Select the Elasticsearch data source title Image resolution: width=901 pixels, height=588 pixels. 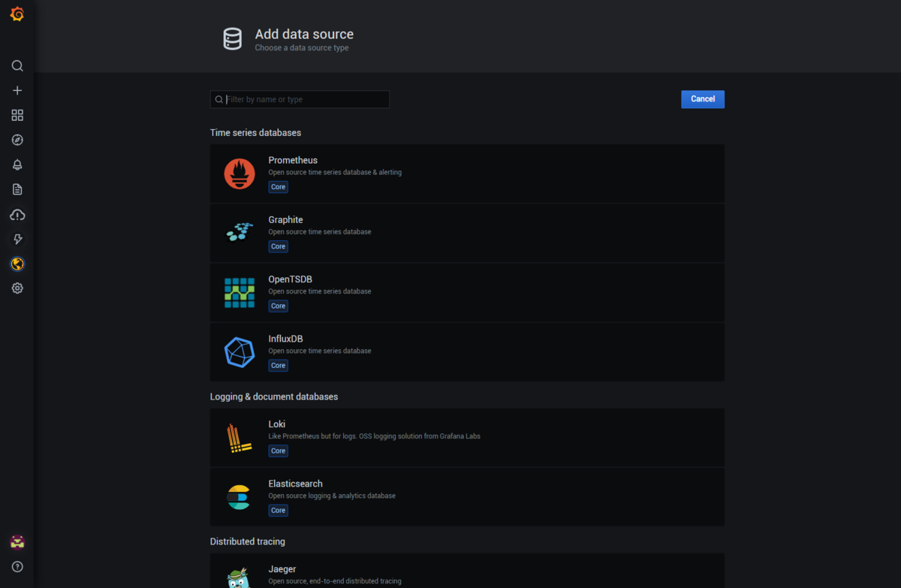point(296,484)
